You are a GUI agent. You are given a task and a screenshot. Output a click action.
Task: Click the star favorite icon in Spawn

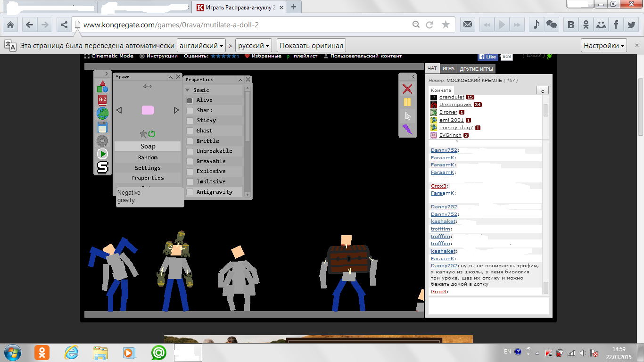[x=143, y=134]
